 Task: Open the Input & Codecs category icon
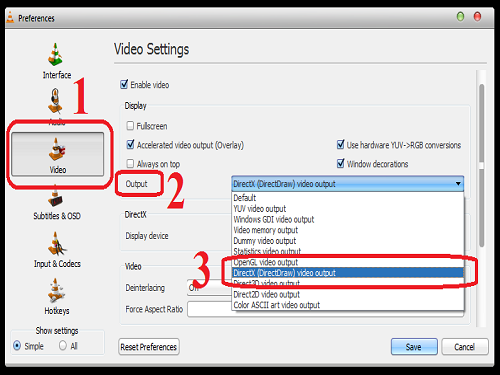click(x=56, y=244)
